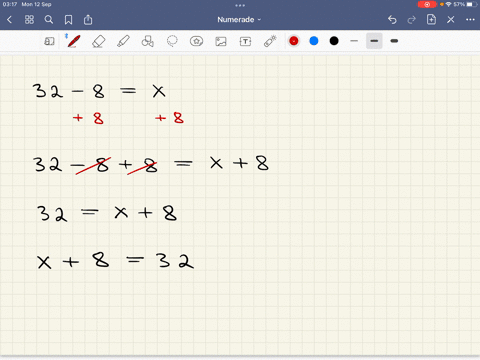The image size is (480, 360).
Task: Select the Text box tool
Action: [x=245, y=41]
